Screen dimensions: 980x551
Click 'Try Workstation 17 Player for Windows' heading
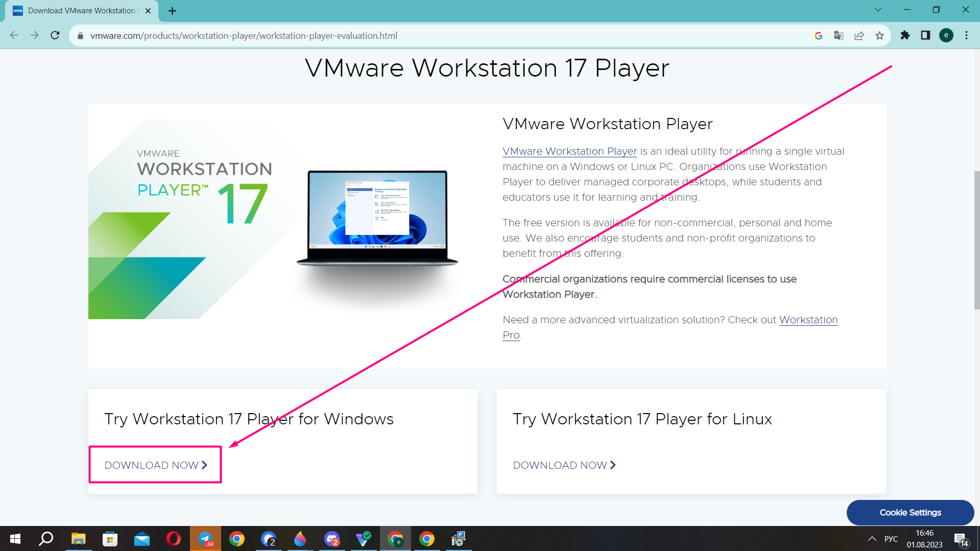click(249, 419)
